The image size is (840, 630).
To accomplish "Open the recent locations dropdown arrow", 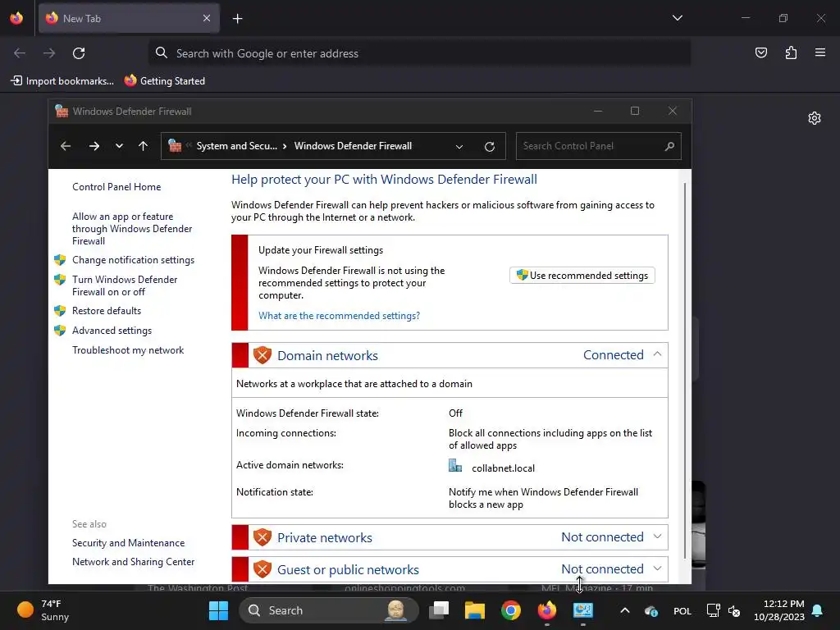I will point(119,146).
